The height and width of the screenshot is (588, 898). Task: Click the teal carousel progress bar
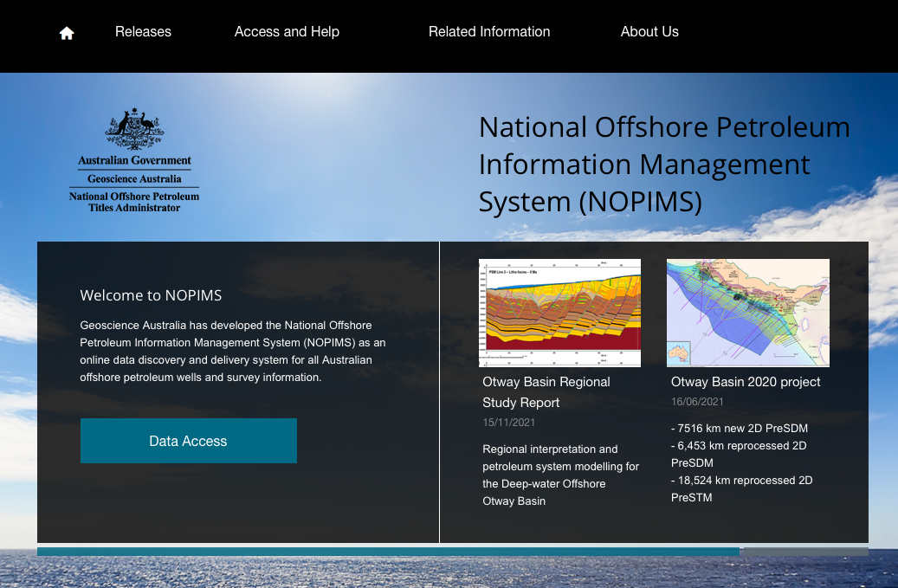click(x=388, y=552)
